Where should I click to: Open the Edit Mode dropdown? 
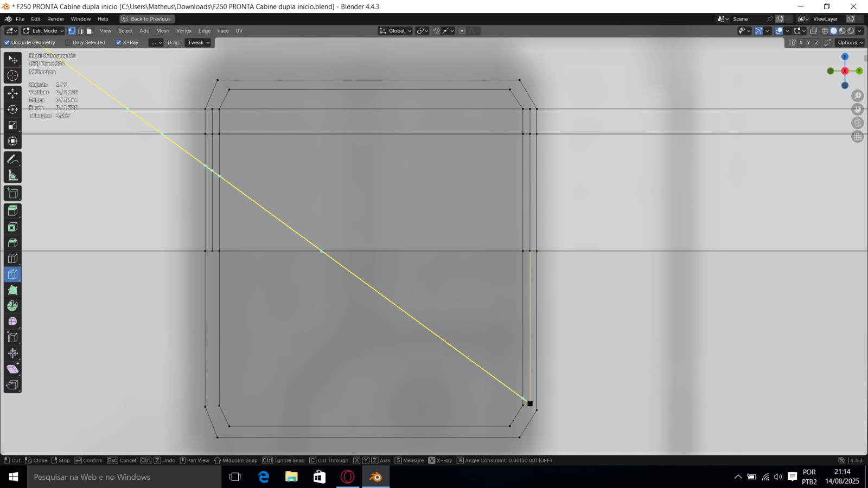[43, 31]
